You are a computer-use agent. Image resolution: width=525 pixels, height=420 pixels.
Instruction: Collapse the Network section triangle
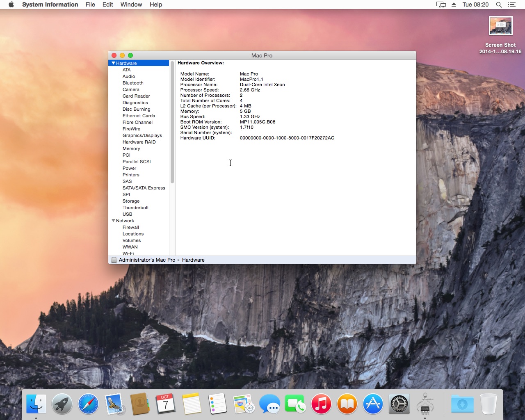pos(113,221)
